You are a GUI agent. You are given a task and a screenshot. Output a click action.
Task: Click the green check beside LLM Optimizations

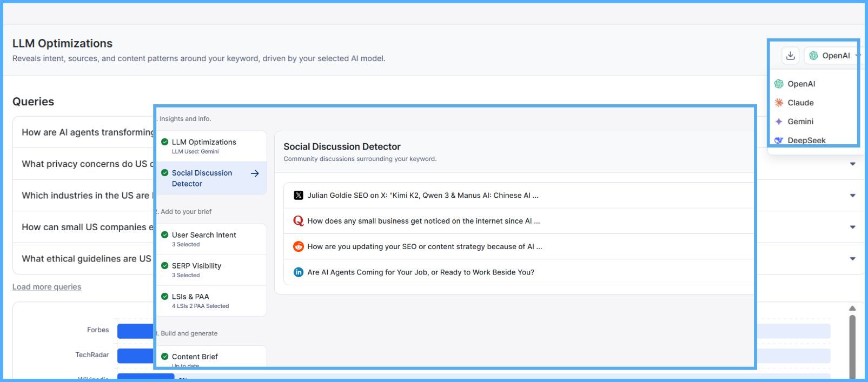click(x=165, y=142)
